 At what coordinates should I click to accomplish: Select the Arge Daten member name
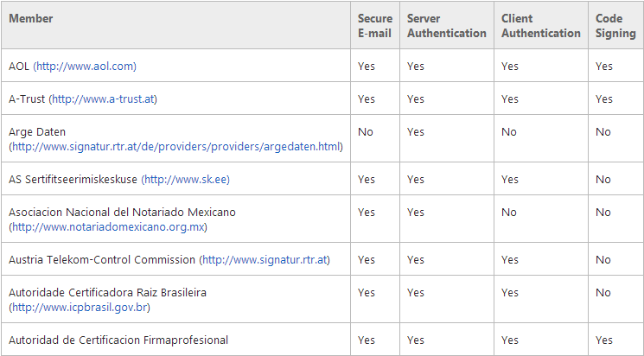37,132
